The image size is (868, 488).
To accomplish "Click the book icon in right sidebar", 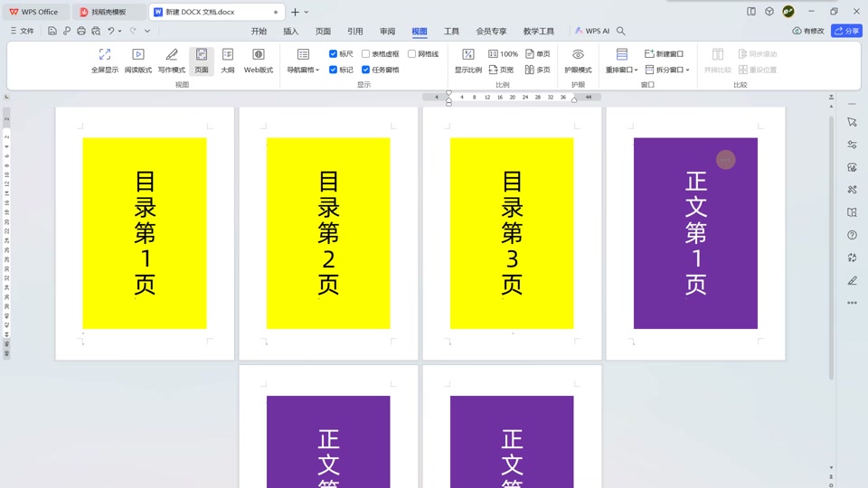I will pyautogui.click(x=852, y=212).
